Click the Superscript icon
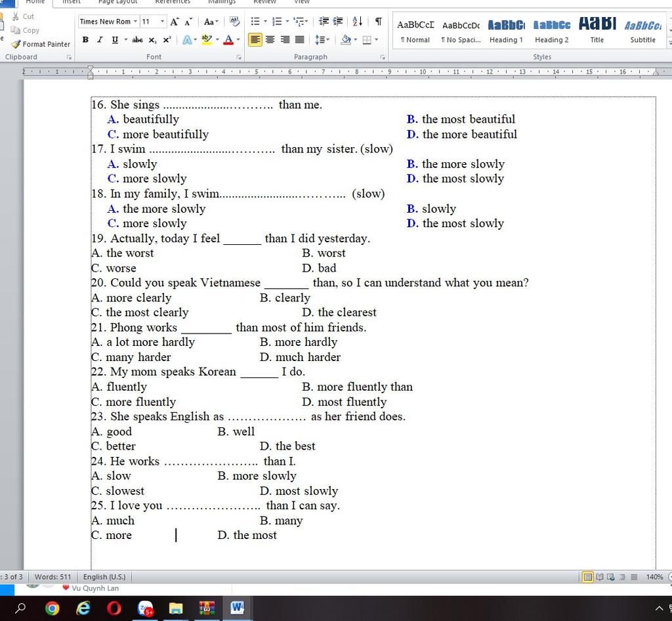The image size is (672, 621). [x=166, y=39]
